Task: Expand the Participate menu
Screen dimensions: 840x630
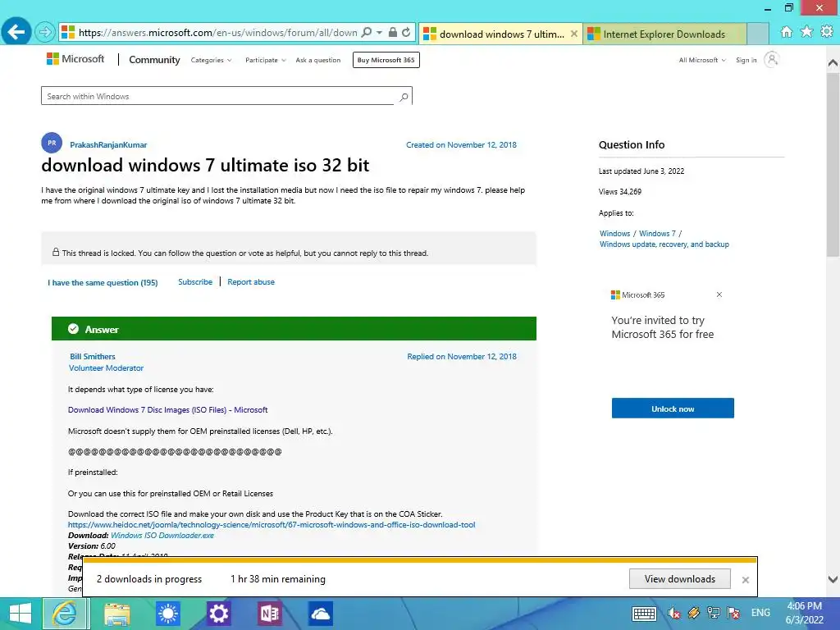Action: coord(266,60)
